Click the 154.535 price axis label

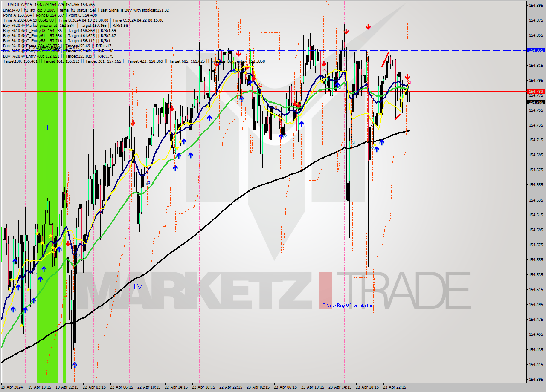(x=536, y=274)
